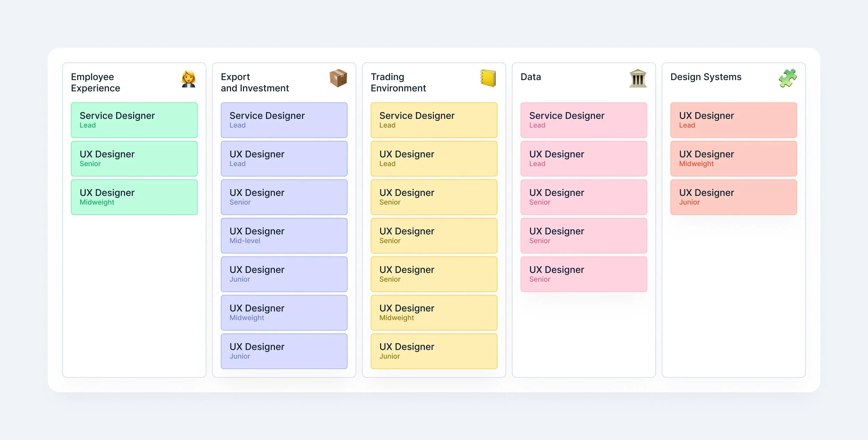
Task: Select the purple Mid-level UX Designer card
Action: coord(284,236)
